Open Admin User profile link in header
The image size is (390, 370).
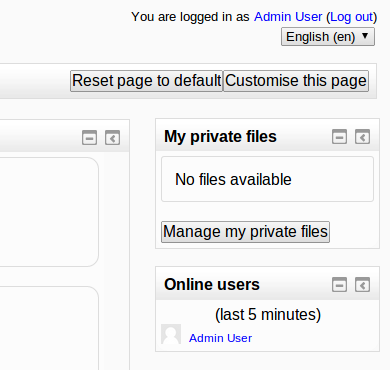tap(288, 17)
